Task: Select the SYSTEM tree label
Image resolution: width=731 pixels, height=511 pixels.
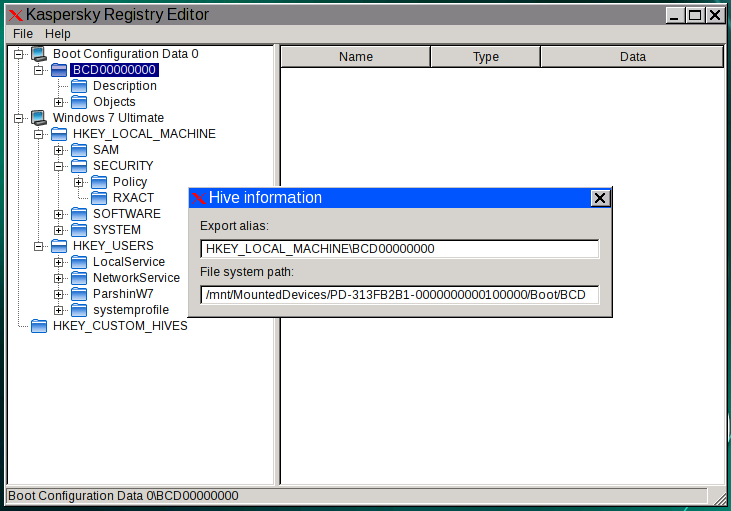Action: click(x=117, y=230)
